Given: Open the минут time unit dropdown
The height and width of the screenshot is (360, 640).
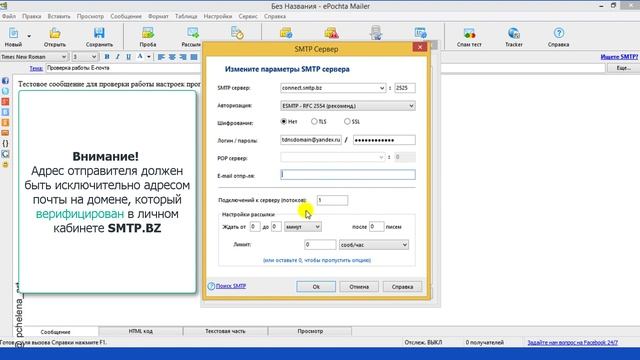Looking at the screenshot, I should click(x=302, y=227).
